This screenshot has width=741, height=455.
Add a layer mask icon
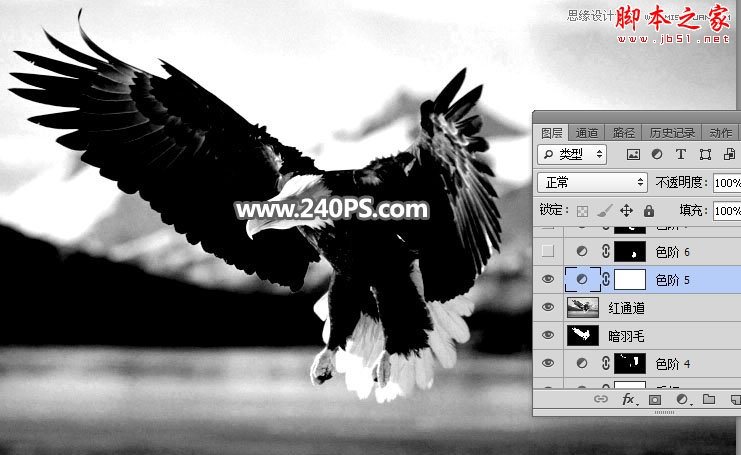655,400
